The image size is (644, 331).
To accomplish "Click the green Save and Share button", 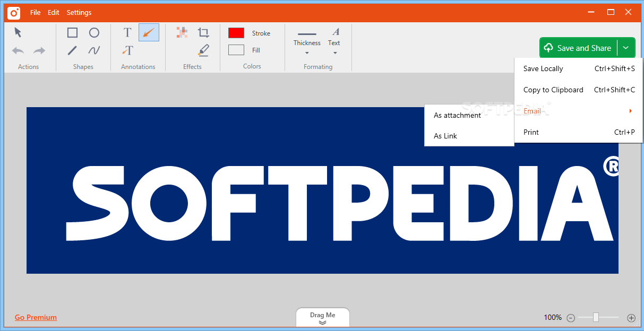I will tap(578, 48).
